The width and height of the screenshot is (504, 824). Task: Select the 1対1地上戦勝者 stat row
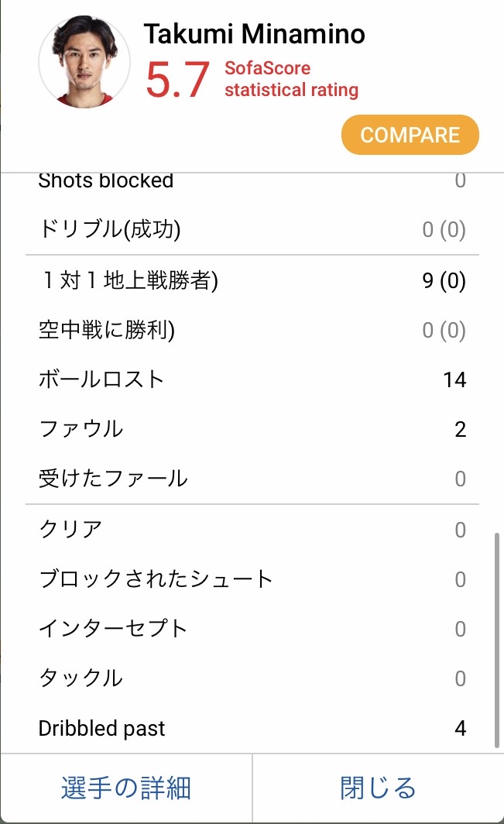click(x=252, y=281)
